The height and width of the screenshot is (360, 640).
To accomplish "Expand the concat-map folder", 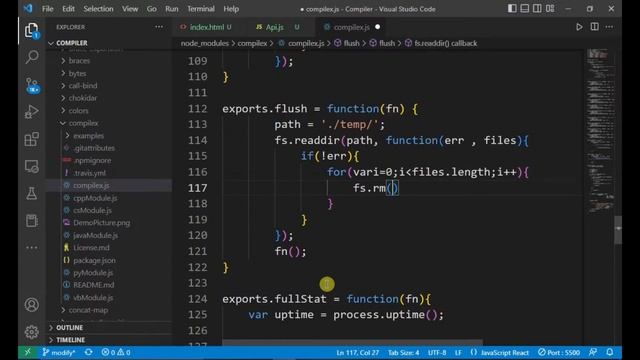I will pos(88,310).
